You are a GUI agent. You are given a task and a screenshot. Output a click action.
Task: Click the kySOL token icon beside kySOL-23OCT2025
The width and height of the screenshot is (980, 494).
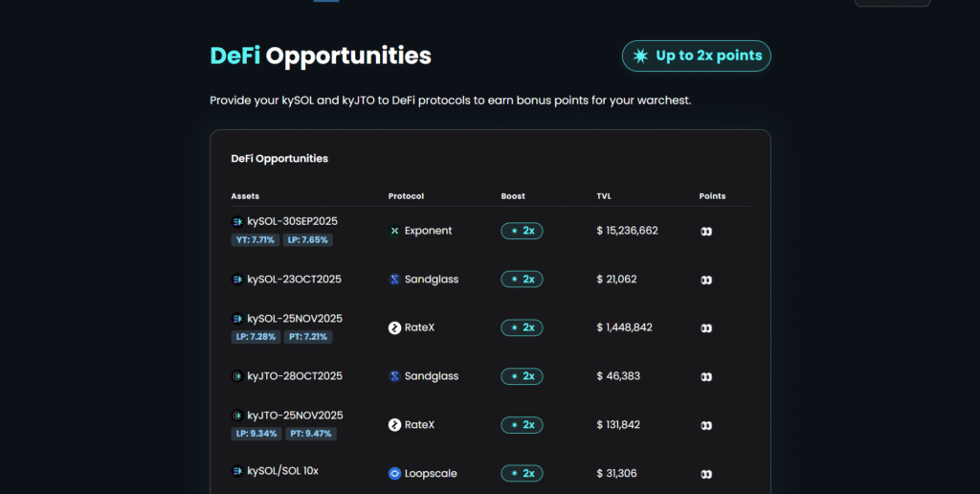237,280
